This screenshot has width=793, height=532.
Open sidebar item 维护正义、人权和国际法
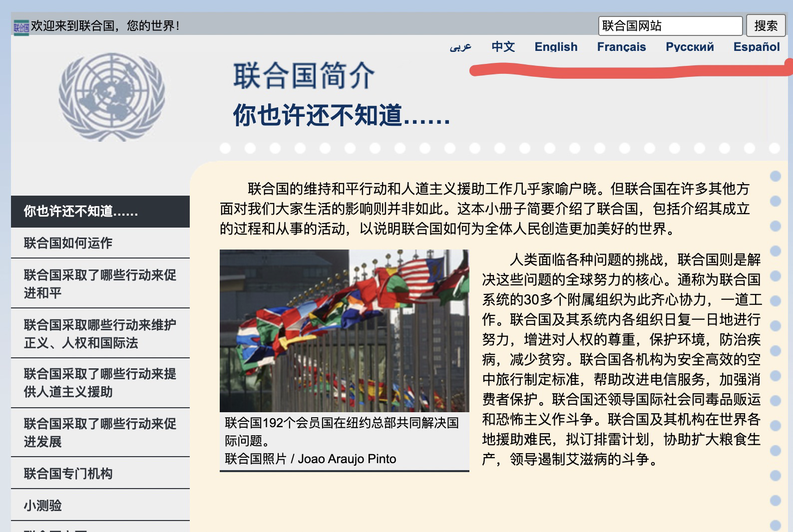pyautogui.click(x=100, y=333)
